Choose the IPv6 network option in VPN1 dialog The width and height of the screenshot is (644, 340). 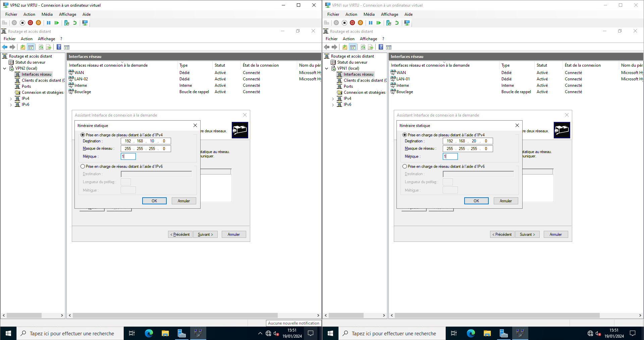tap(405, 166)
